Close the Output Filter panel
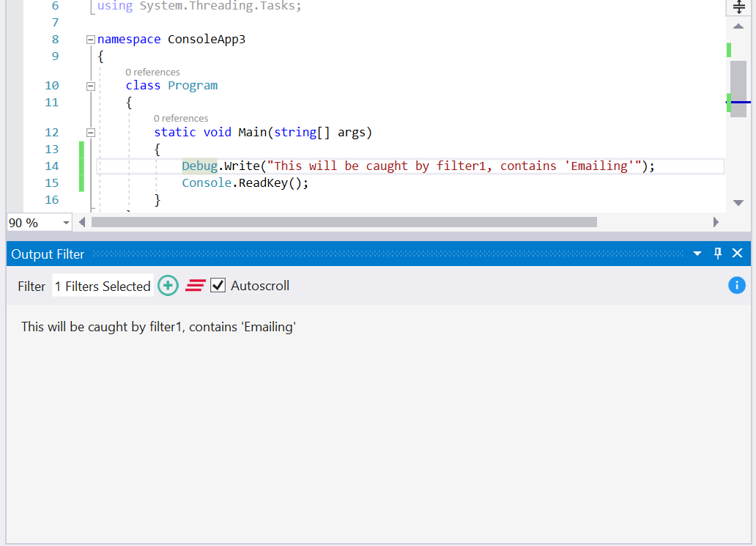This screenshot has height=546, width=756. (737, 254)
